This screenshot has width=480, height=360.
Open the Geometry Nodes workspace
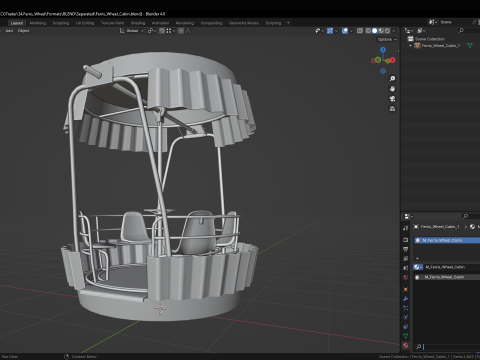pyautogui.click(x=244, y=23)
